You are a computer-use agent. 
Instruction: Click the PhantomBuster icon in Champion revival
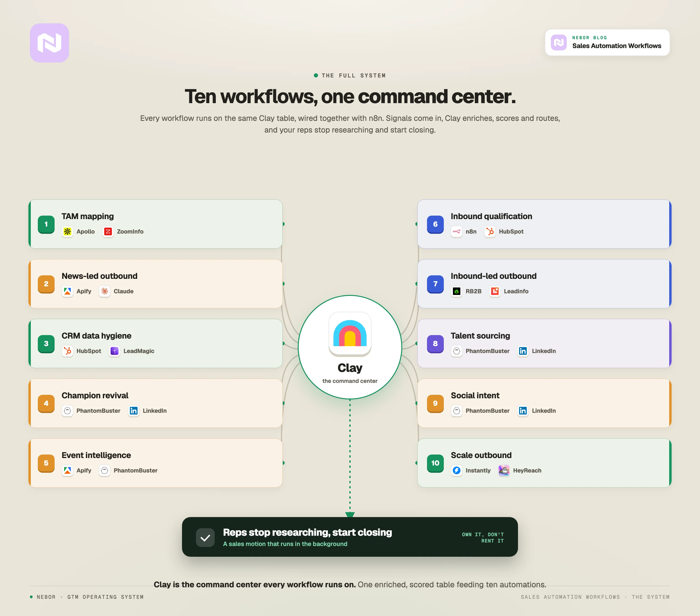(x=67, y=411)
